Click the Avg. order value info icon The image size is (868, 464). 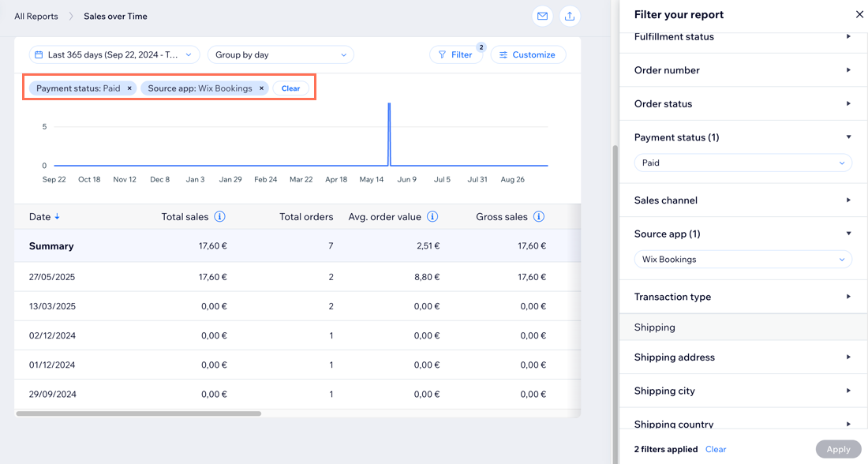(x=432, y=216)
